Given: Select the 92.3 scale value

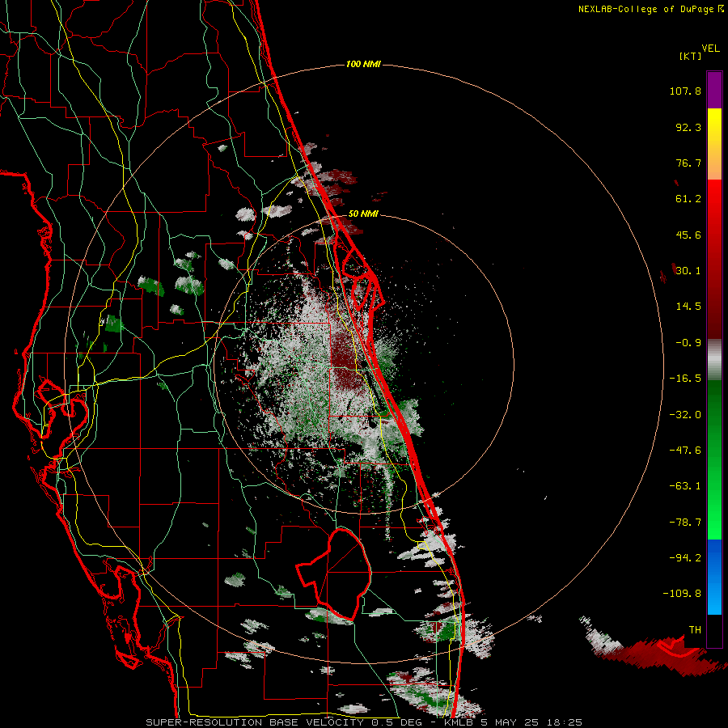Looking at the screenshot, I should pos(688,127).
